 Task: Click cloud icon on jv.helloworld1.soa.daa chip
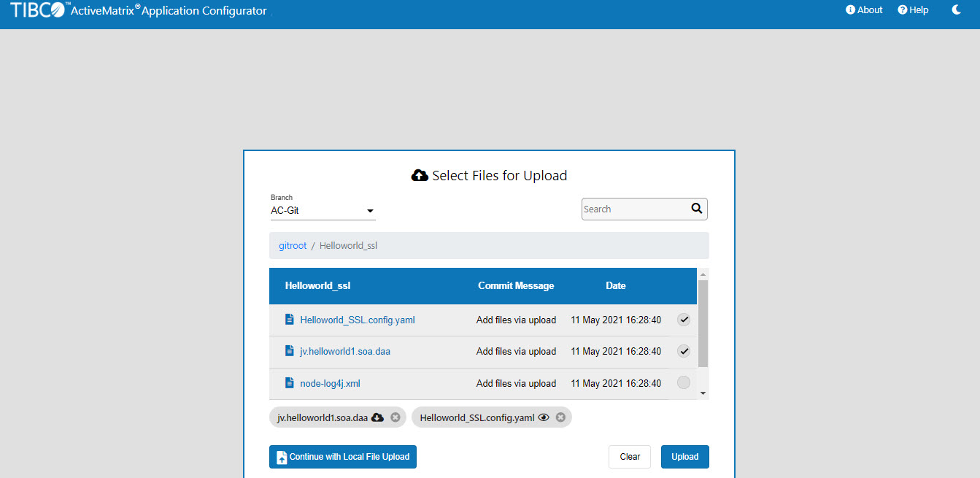(x=377, y=417)
